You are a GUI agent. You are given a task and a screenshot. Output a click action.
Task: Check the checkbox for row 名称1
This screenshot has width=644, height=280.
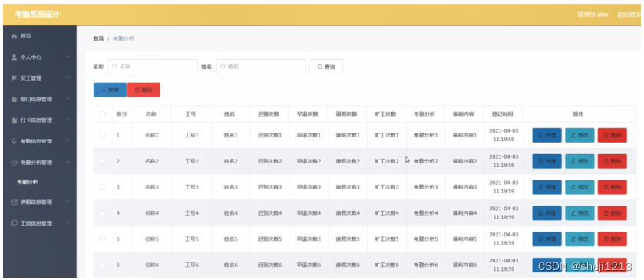[102, 135]
